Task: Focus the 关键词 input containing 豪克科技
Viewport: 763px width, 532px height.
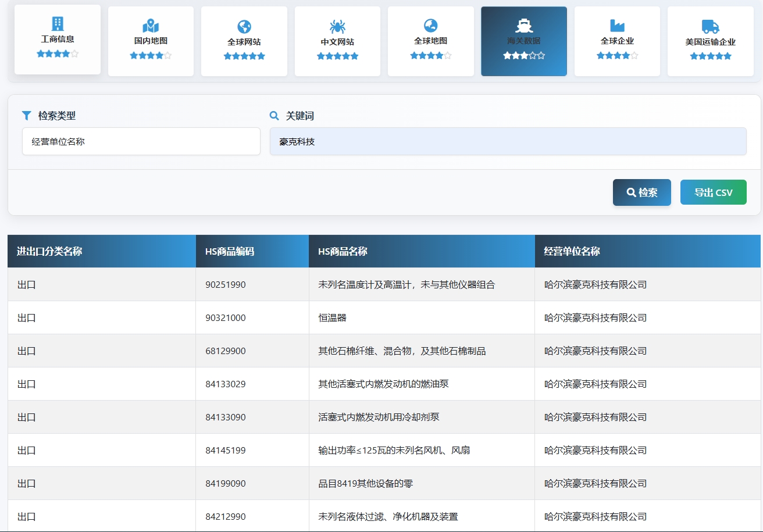Action: click(508, 141)
